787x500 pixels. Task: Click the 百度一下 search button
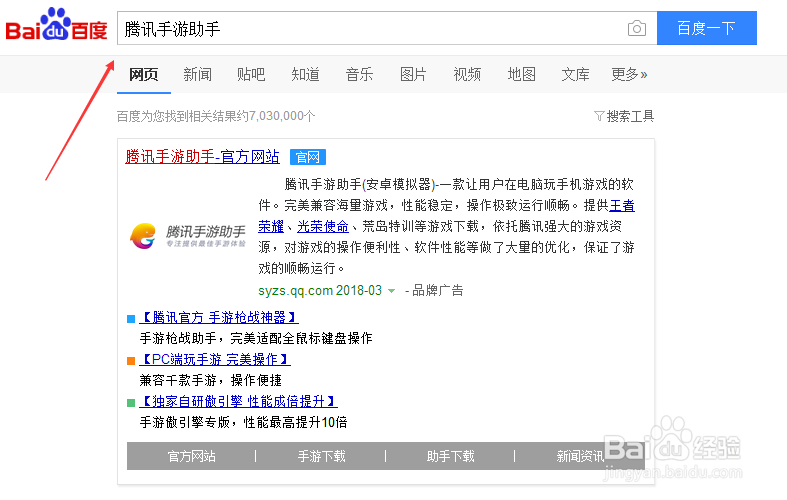[707, 28]
